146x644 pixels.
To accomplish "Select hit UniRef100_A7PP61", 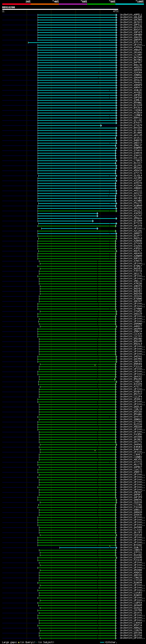I will [131, 48].
